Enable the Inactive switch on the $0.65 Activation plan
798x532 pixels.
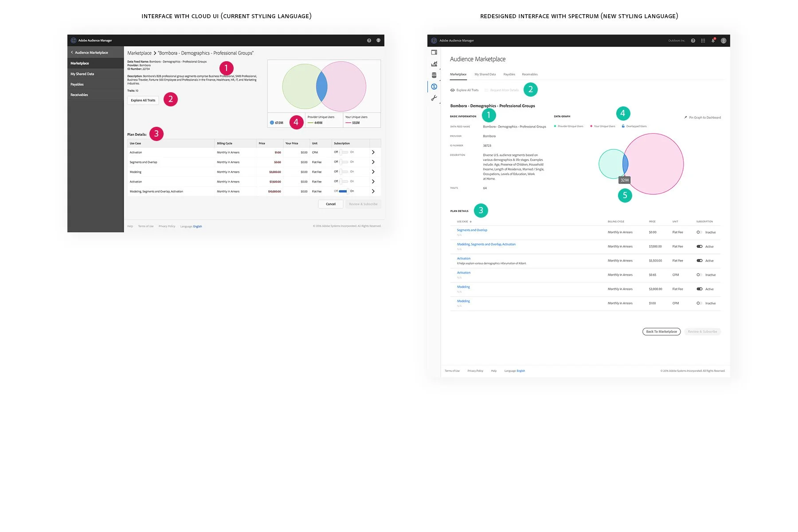[x=699, y=275]
